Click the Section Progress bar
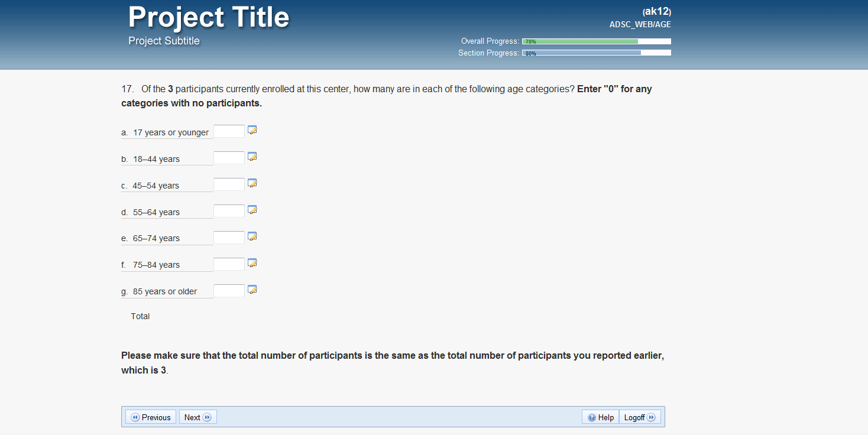 click(596, 53)
